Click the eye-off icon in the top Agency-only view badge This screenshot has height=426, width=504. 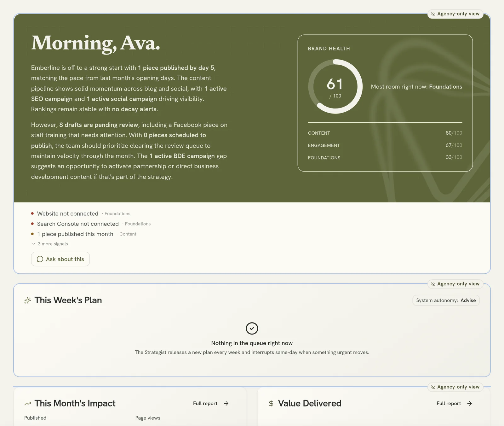coord(433,14)
